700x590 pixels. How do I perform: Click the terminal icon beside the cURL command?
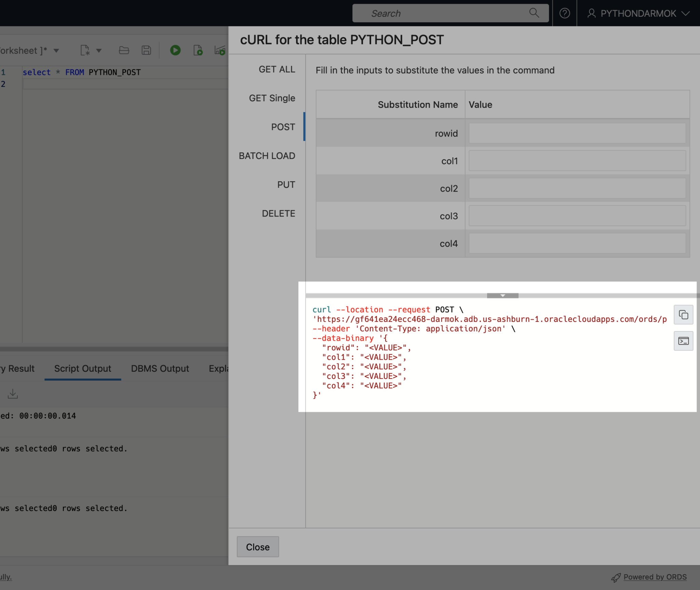pyautogui.click(x=683, y=341)
